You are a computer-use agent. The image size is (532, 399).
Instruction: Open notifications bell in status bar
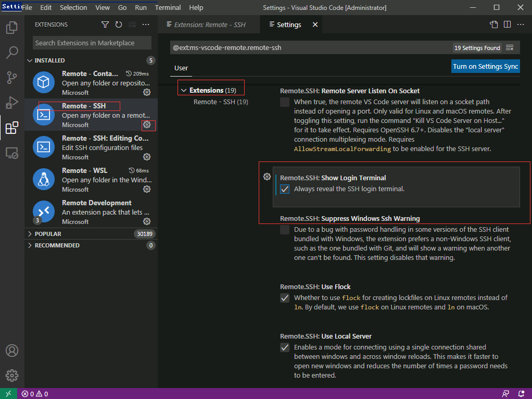point(522,394)
